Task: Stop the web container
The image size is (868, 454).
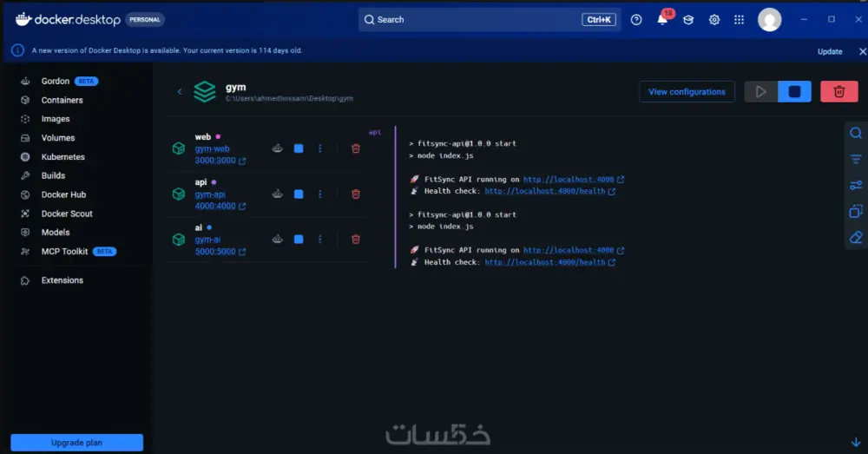Action: 299,148
